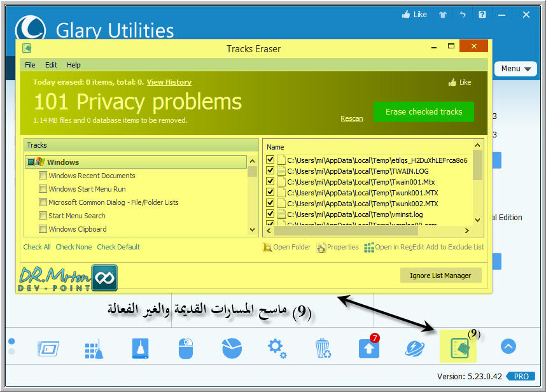Click Check None link
This screenshot has height=392, width=546.
pyautogui.click(x=73, y=247)
